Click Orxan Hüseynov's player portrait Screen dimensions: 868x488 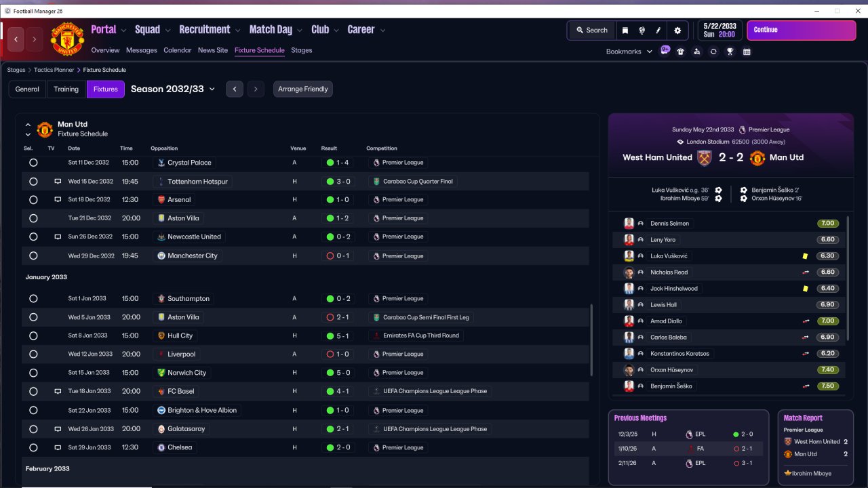click(629, 370)
